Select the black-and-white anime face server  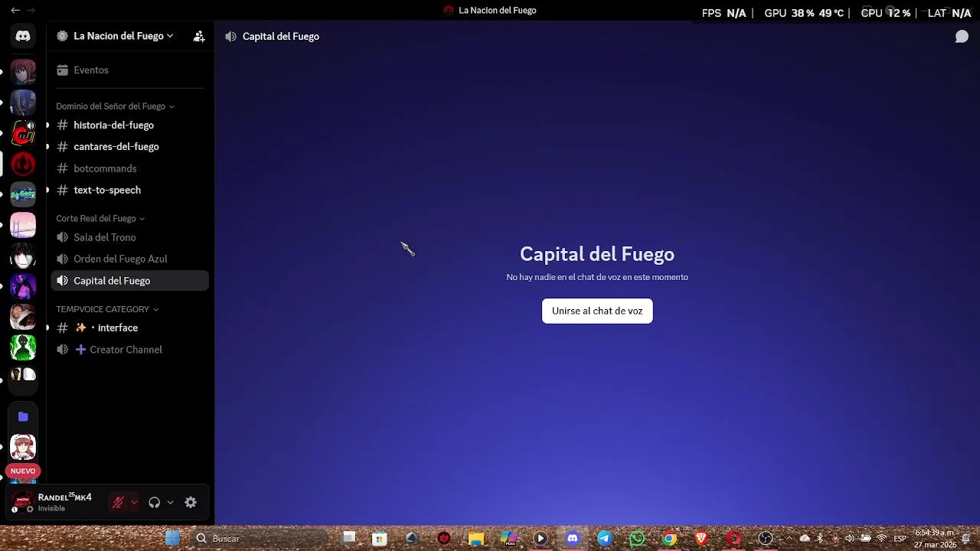point(23,256)
